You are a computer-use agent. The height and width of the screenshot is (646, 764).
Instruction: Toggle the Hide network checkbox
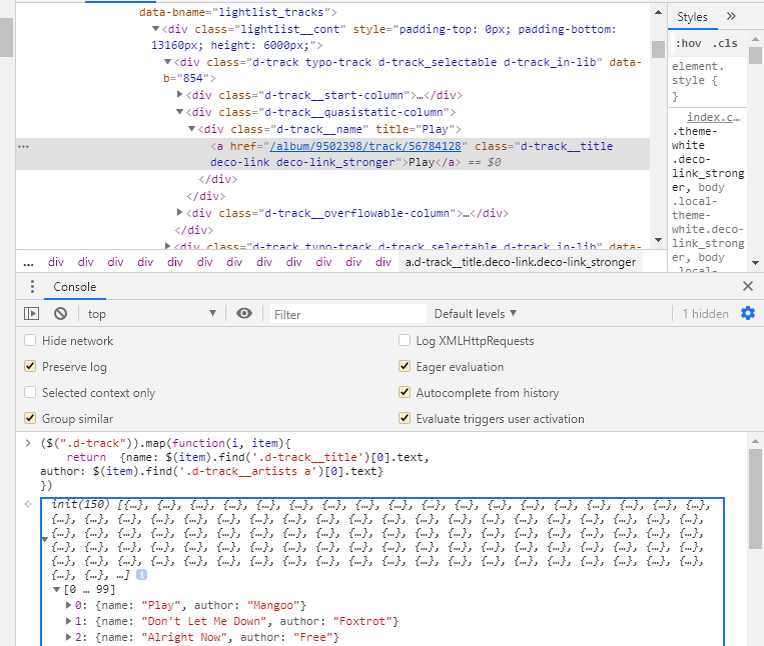[30, 340]
